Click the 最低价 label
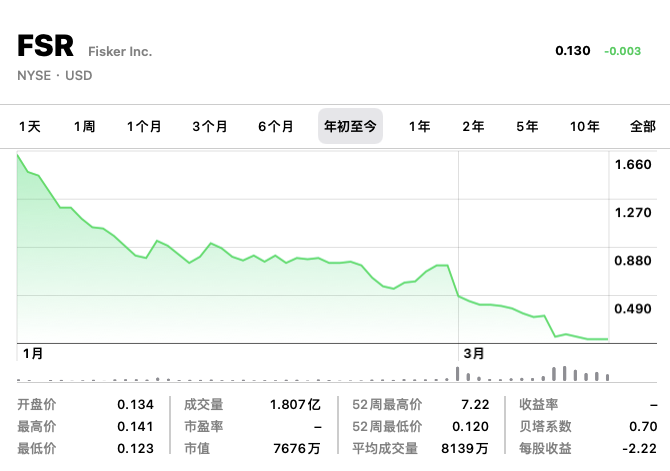 (37, 448)
